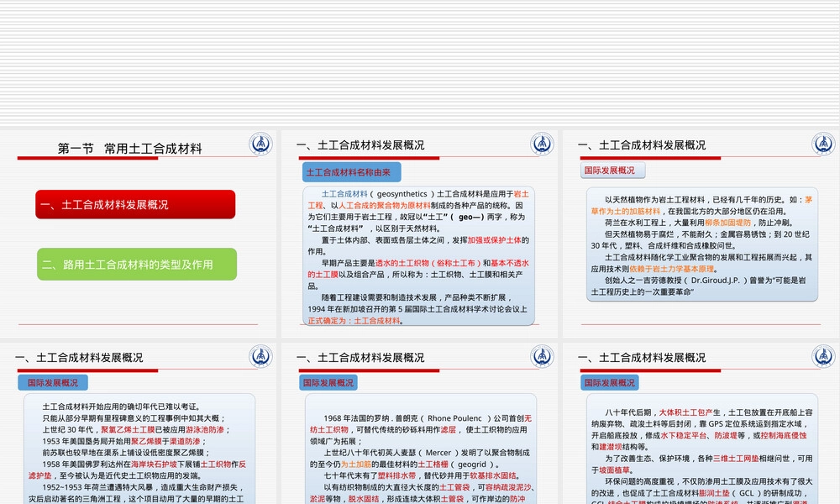Viewport: 840px width, 504px height.
Task: Click the title above 土工合成材料名称由来 label
Action: pos(360,145)
